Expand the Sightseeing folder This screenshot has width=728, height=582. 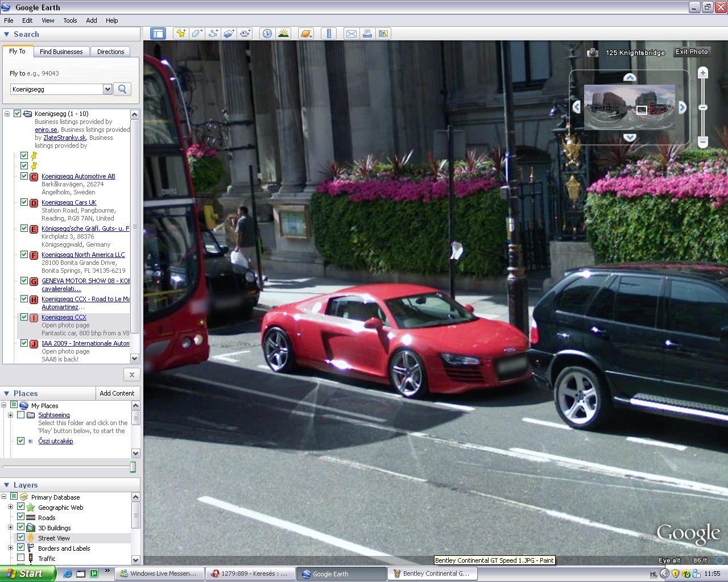pos(10,415)
